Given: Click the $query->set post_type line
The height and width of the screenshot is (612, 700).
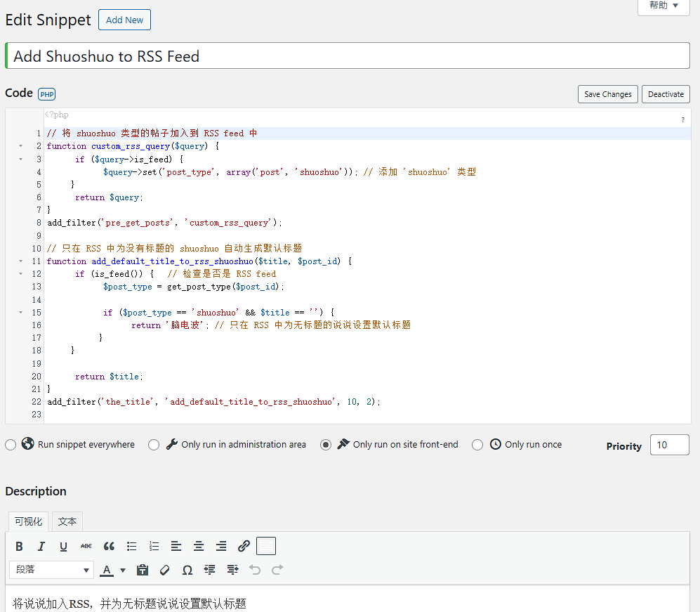Looking at the screenshot, I should point(289,172).
